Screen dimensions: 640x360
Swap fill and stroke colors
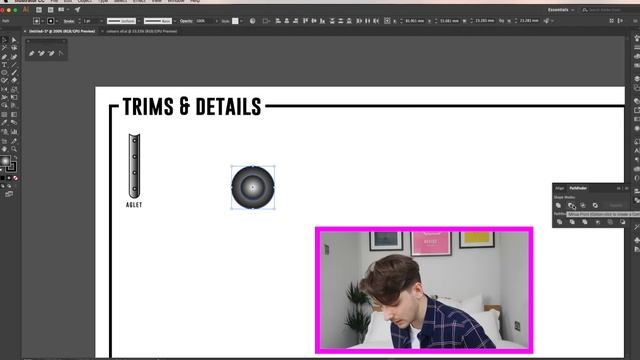pos(16,158)
